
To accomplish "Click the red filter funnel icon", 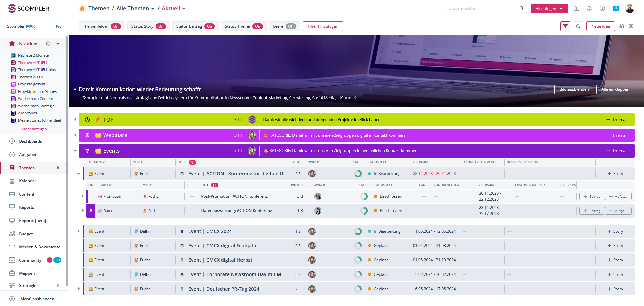I will pos(565,26).
